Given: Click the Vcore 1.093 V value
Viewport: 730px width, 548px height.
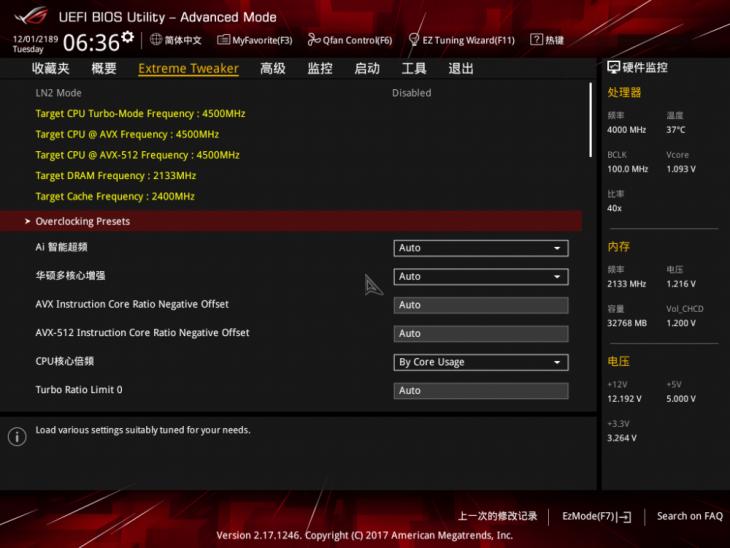Looking at the screenshot, I should 681,169.
